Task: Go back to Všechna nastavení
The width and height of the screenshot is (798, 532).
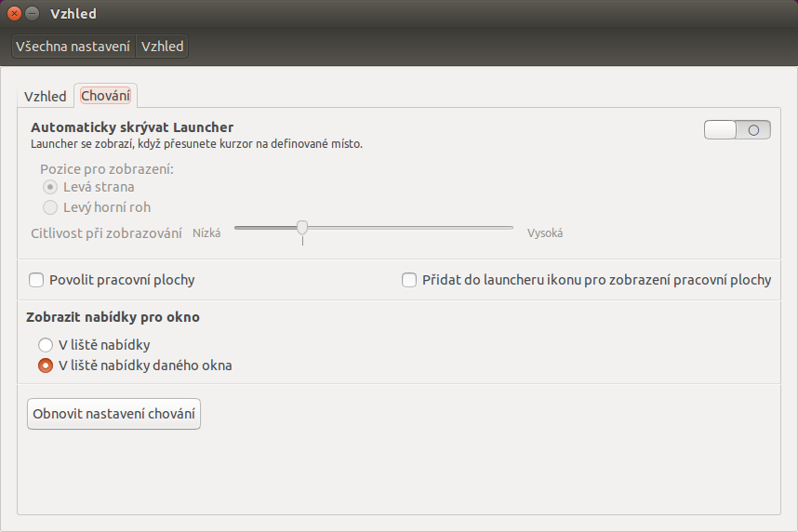Action: pos(73,47)
